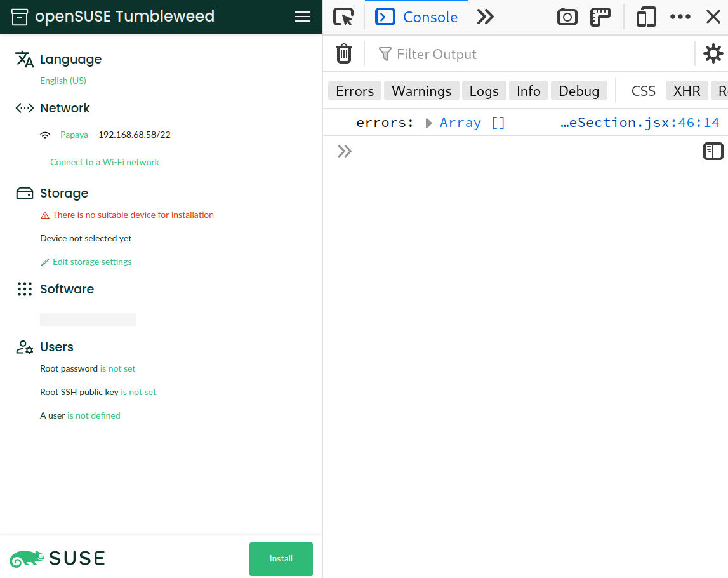Toggle Responsive Design Mode icon

click(x=646, y=17)
